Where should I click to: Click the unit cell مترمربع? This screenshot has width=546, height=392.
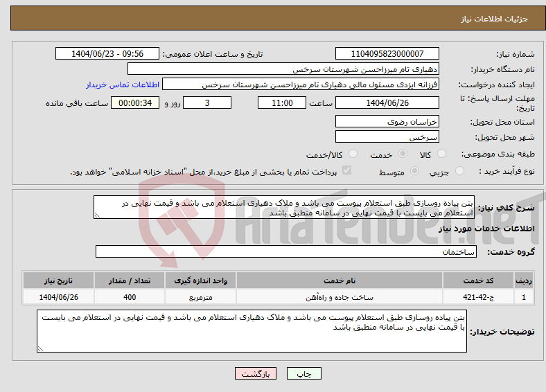(x=200, y=297)
